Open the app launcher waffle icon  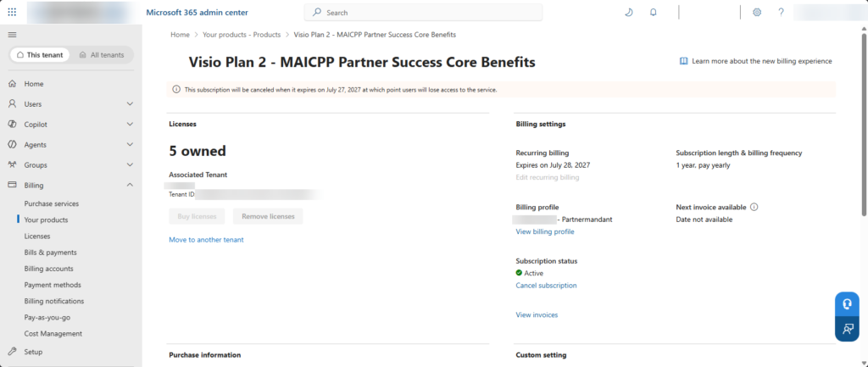coord(12,12)
